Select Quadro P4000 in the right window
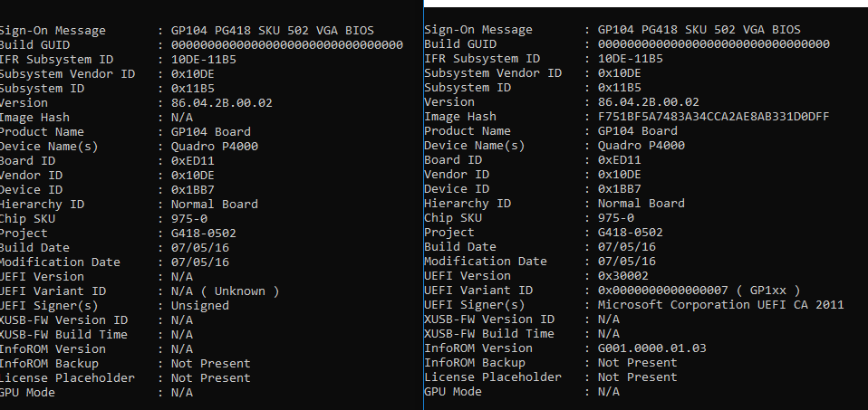868x410 pixels. click(641, 146)
